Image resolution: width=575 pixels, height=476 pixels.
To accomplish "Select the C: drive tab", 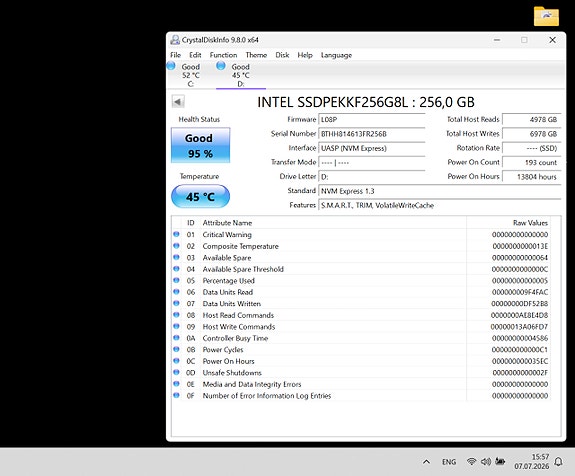I will (x=191, y=75).
